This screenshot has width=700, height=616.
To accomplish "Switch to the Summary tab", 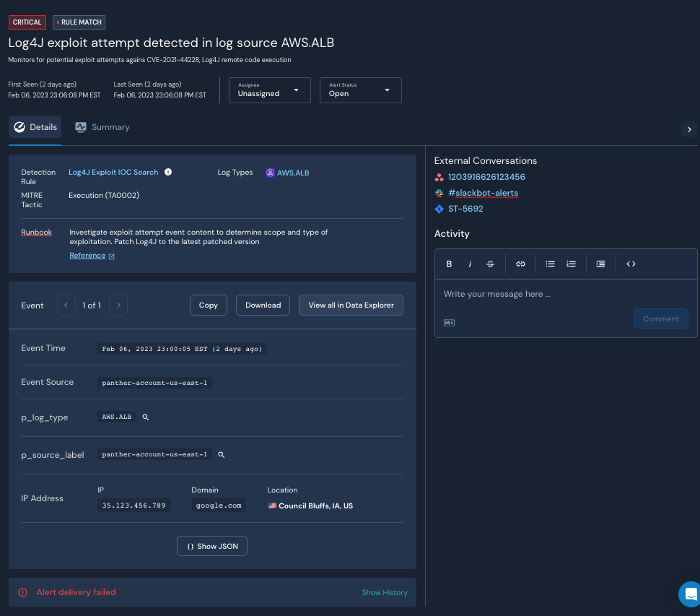I will pyautogui.click(x=102, y=127).
